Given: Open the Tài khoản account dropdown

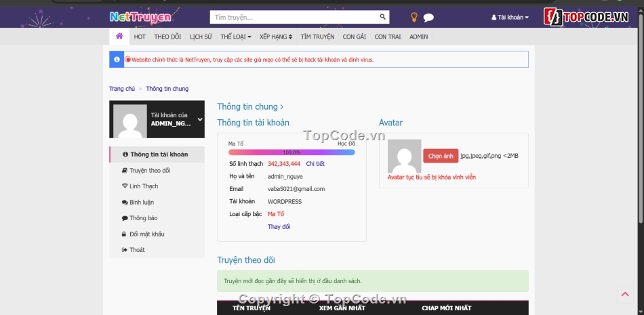Looking at the screenshot, I should [510, 17].
